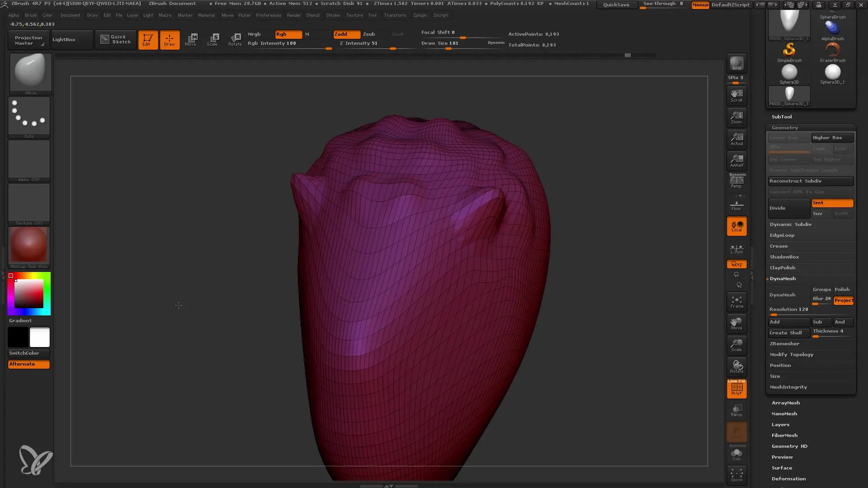Expand the Surface panel section
The image size is (868, 488).
pos(782,468)
